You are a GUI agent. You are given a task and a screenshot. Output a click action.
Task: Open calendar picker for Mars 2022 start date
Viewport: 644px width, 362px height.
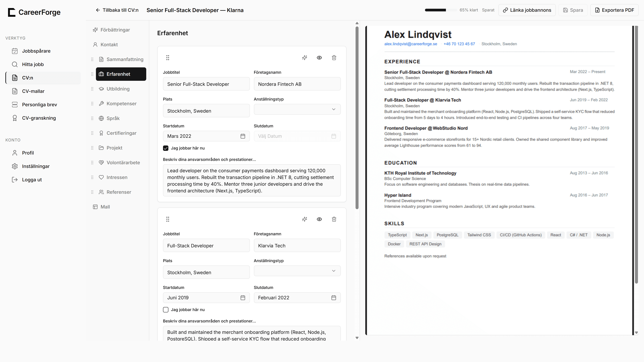tap(243, 136)
